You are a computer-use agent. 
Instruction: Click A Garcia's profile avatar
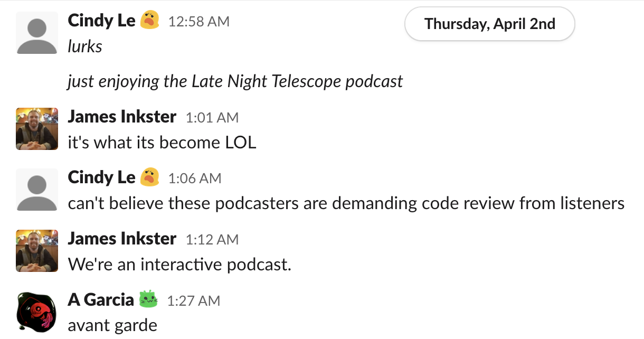37,312
